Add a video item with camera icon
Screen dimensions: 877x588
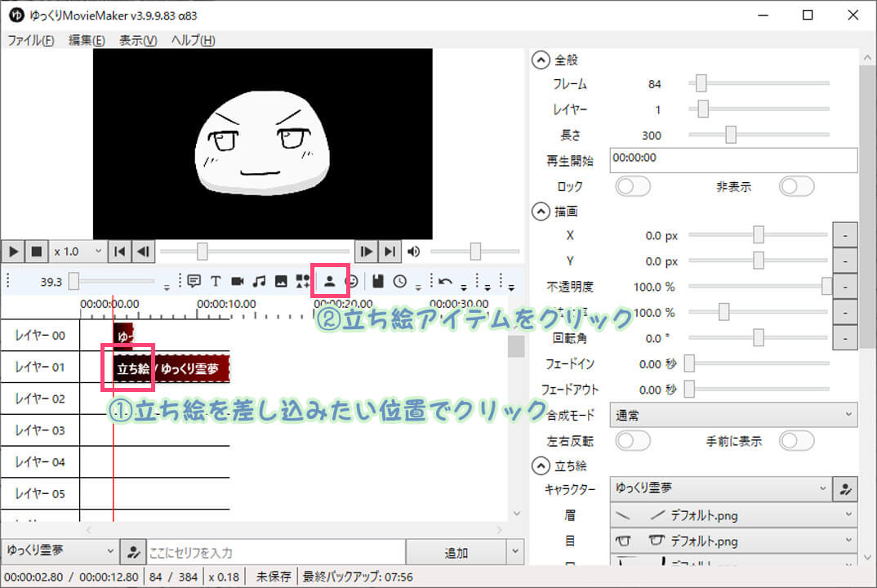(x=237, y=282)
